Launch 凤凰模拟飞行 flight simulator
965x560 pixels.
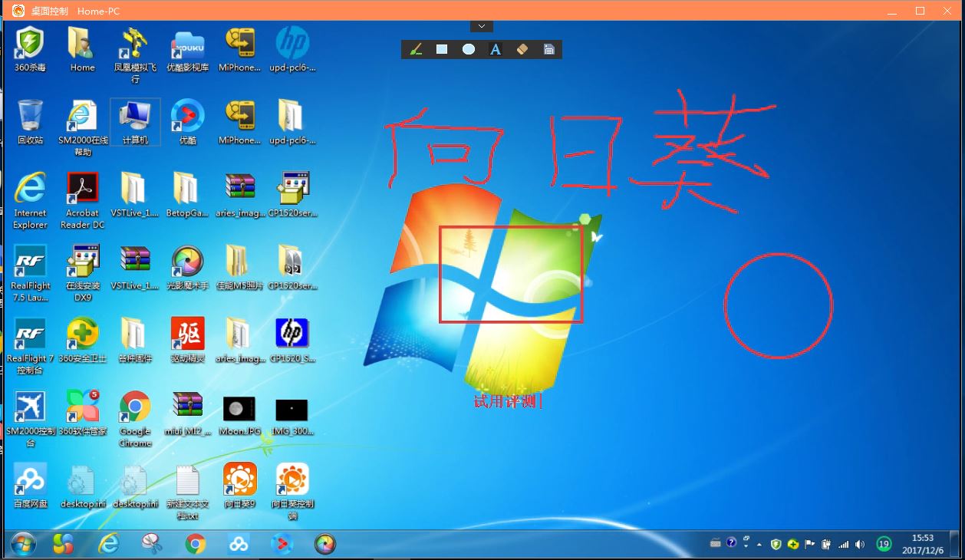(135, 55)
